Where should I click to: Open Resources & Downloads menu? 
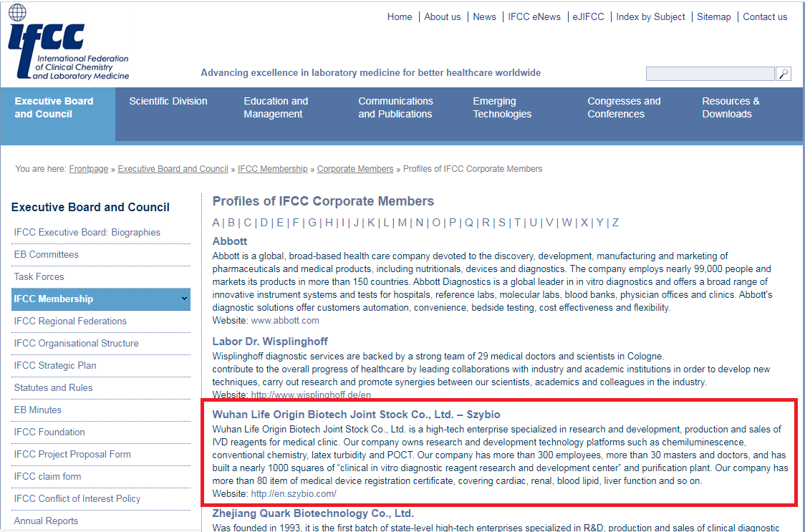pos(731,107)
